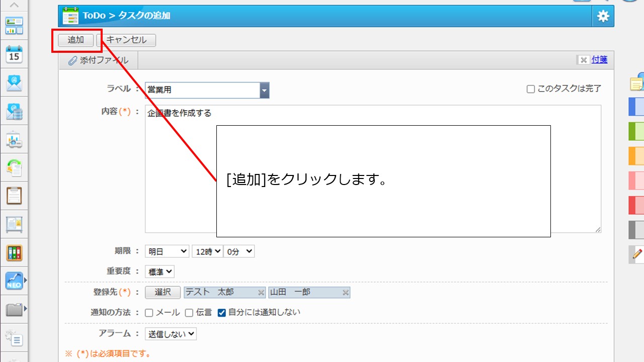The width and height of the screenshot is (644, 362).
Task: Open the ラベル dropdown showing 営業用
Action: click(x=207, y=90)
